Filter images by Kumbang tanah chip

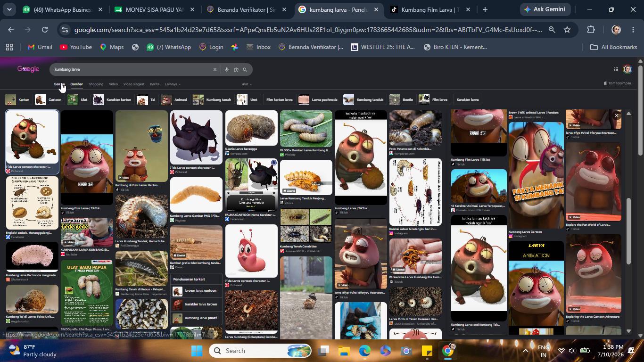[212, 99]
